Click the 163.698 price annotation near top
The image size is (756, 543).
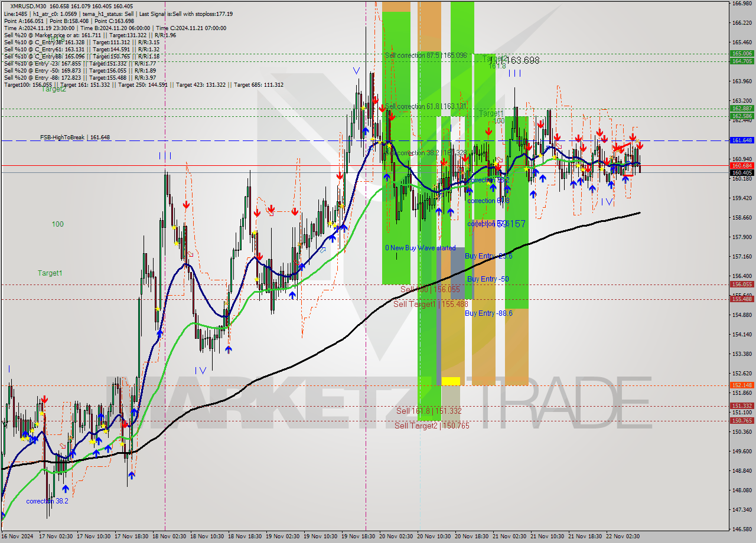click(x=522, y=61)
